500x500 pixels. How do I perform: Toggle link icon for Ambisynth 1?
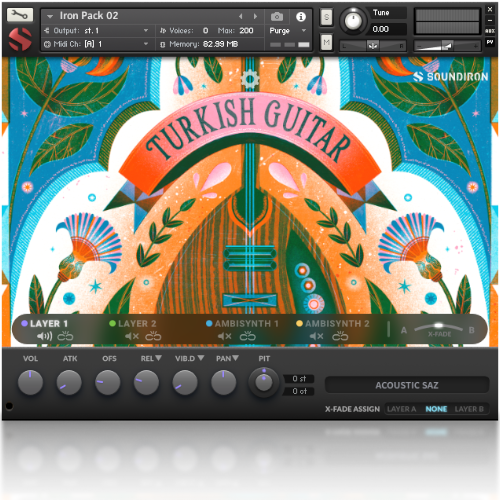click(248, 336)
